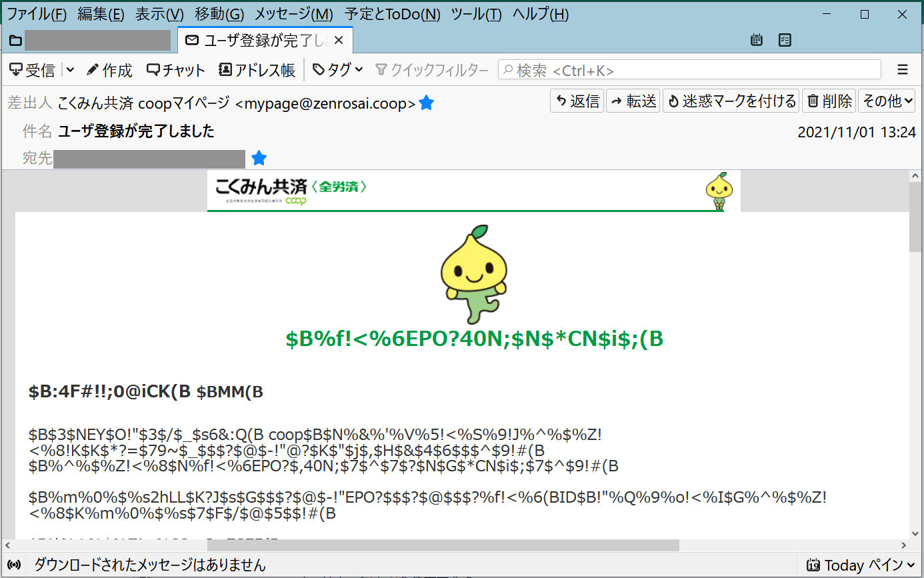Delete the message with 削除 button

point(829,101)
